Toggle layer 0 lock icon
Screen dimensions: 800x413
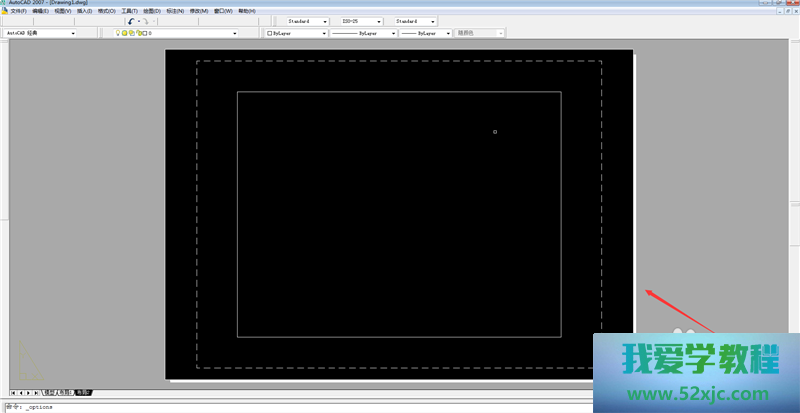pos(137,33)
